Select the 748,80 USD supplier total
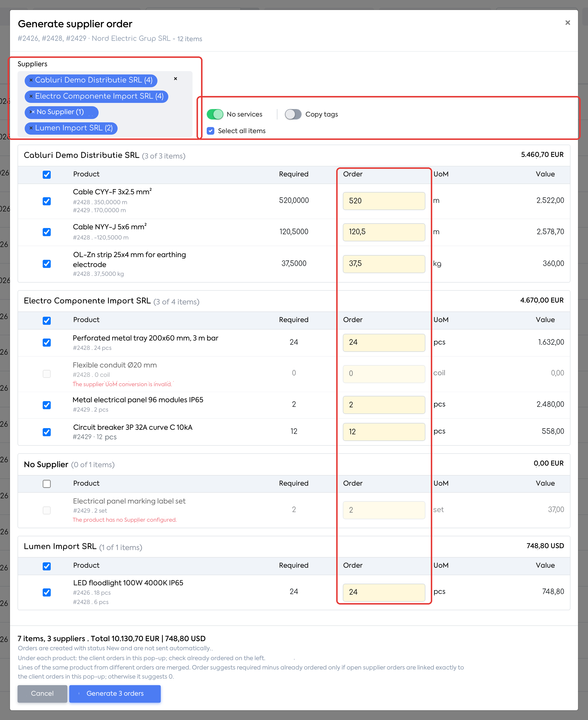 click(x=545, y=546)
